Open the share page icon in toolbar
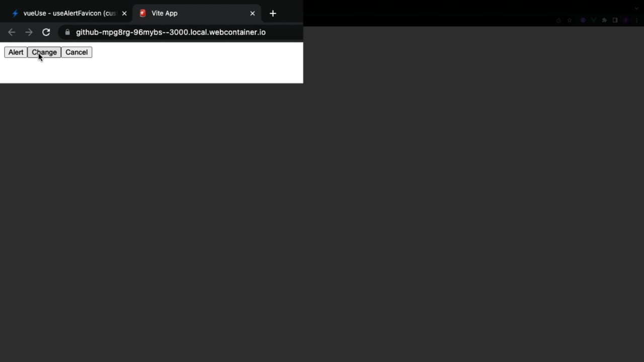Image resolution: width=644 pixels, height=362 pixels. click(558, 21)
